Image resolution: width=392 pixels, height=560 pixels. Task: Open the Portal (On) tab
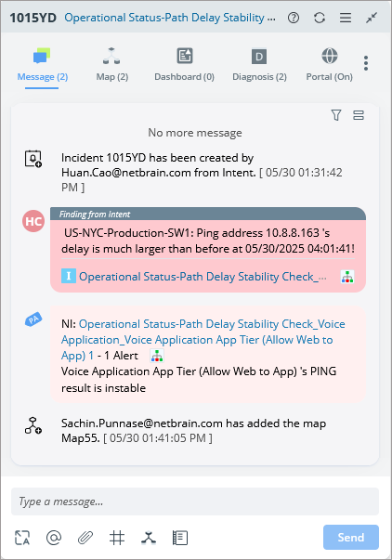tap(330, 65)
